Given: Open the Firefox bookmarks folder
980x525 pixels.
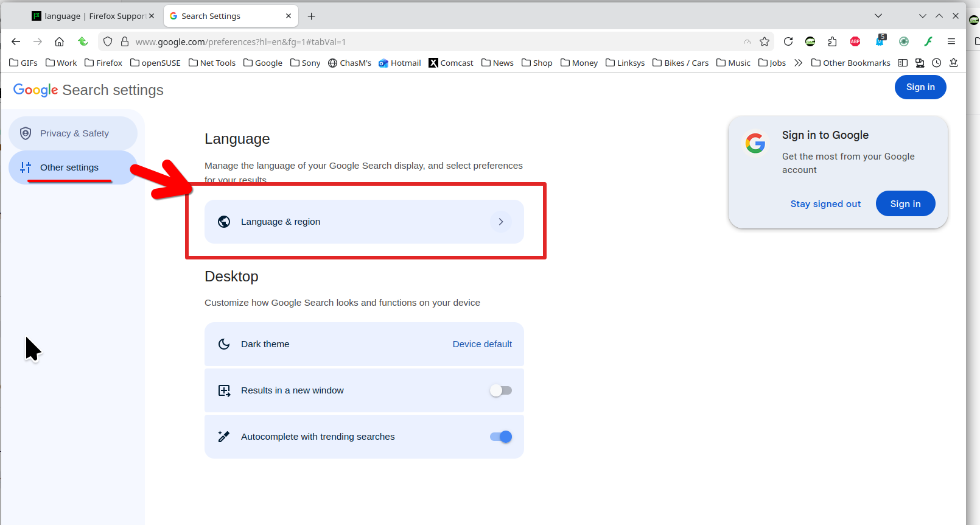Looking at the screenshot, I should pyautogui.click(x=103, y=63).
